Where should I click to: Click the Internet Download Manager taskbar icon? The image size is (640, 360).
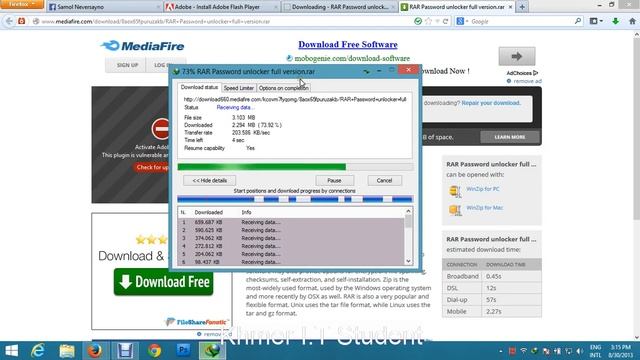click(x=212, y=351)
